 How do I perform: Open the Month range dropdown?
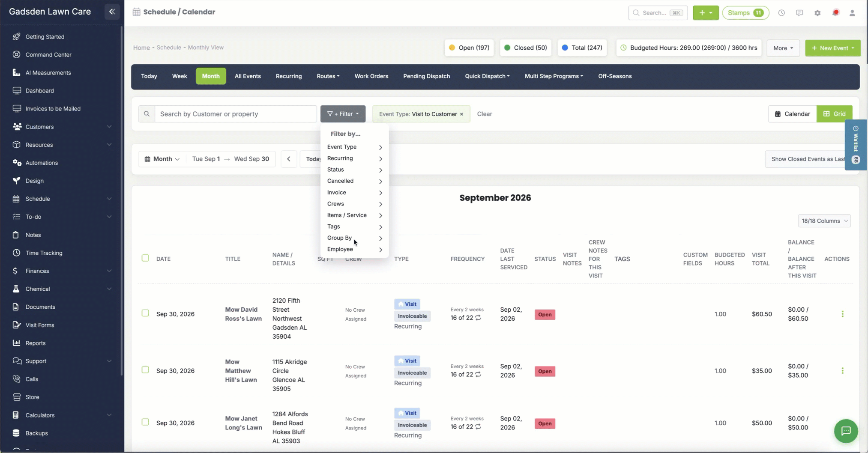click(x=162, y=159)
